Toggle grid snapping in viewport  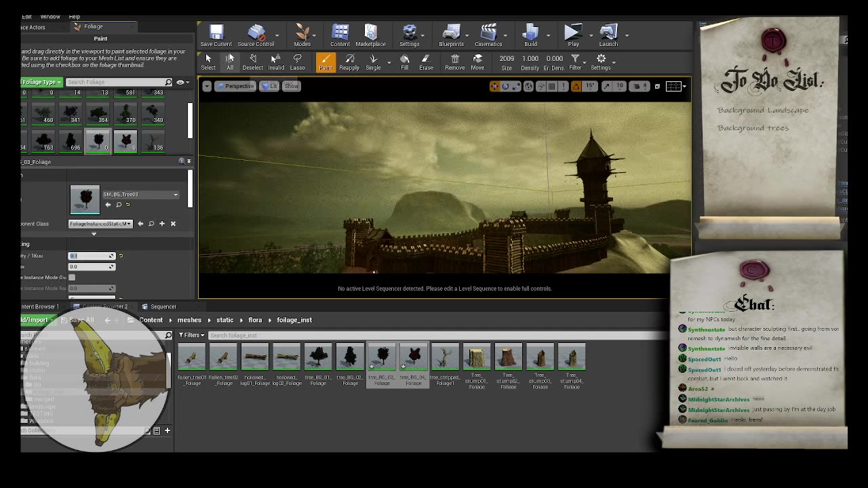point(552,86)
